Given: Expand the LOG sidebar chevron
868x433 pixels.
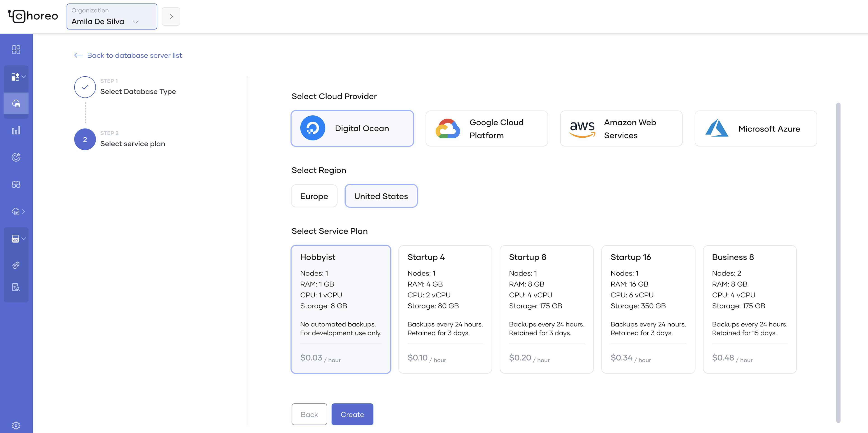Looking at the screenshot, I should pos(24,239).
